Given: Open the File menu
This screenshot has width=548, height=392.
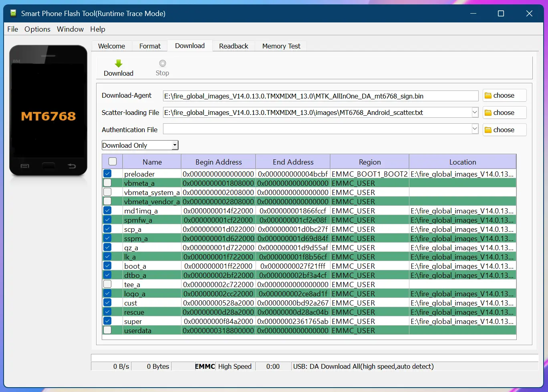Looking at the screenshot, I should (13, 29).
